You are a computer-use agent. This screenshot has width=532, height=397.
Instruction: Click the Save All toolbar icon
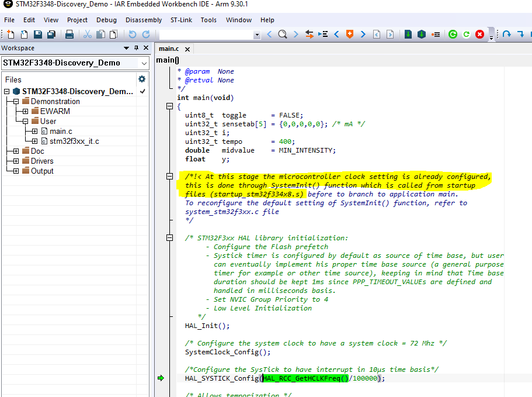click(x=51, y=34)
